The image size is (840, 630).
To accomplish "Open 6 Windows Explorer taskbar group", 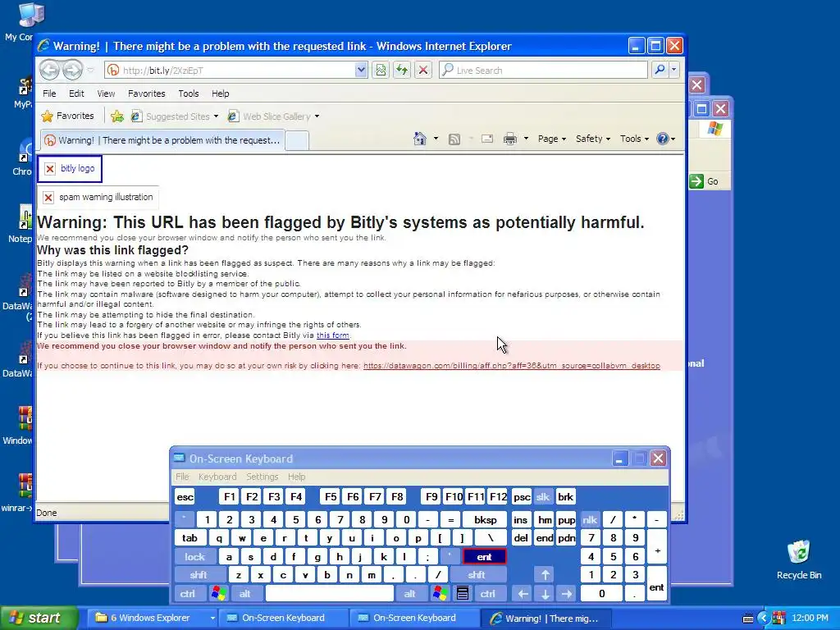I will [x=151, y=618].
